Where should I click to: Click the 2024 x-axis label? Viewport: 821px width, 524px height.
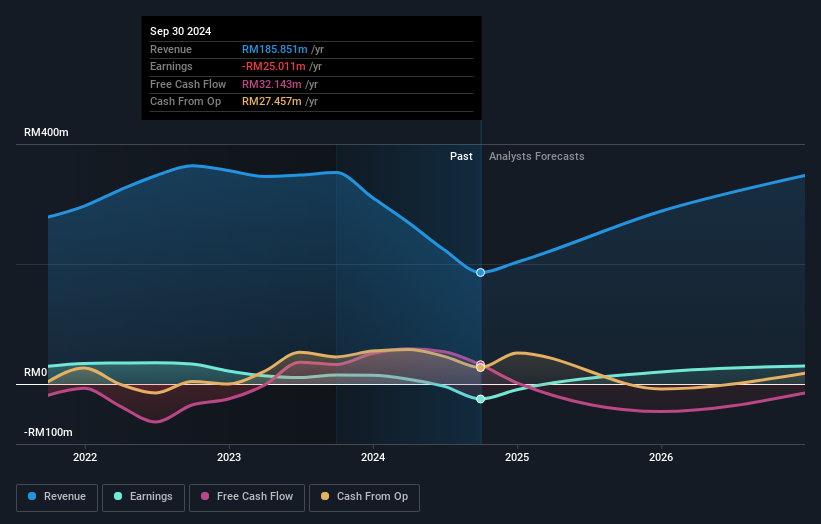(x=373, y=457)
